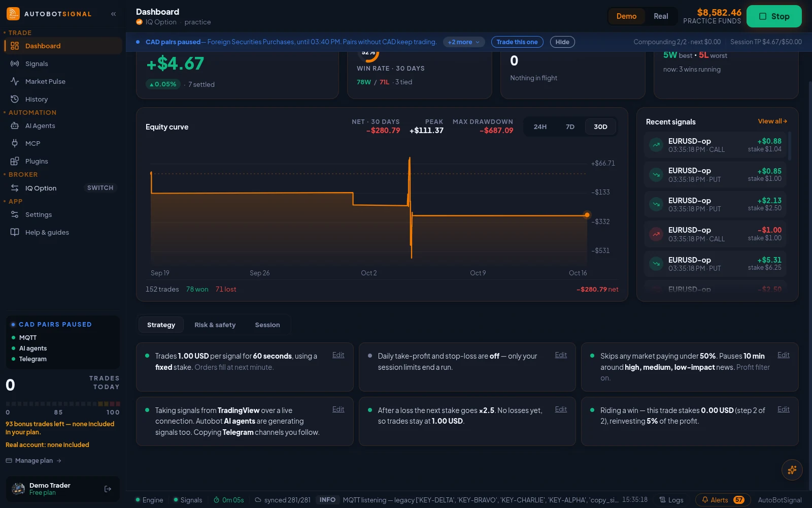Switch to the Risk & safety tab
Image resolution: width=812 pixels, height=508 pixels.
[215, 325]
